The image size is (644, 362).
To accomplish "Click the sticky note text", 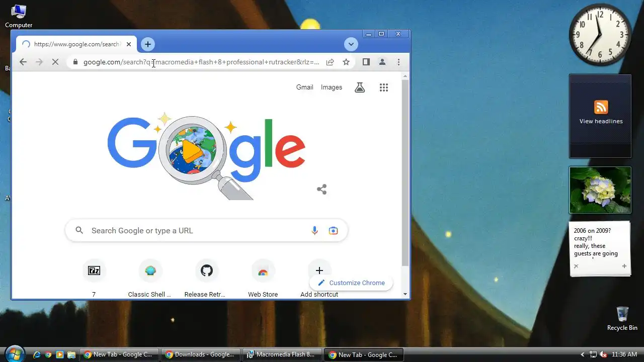I will pyautogui.click(x=597, y=242).
